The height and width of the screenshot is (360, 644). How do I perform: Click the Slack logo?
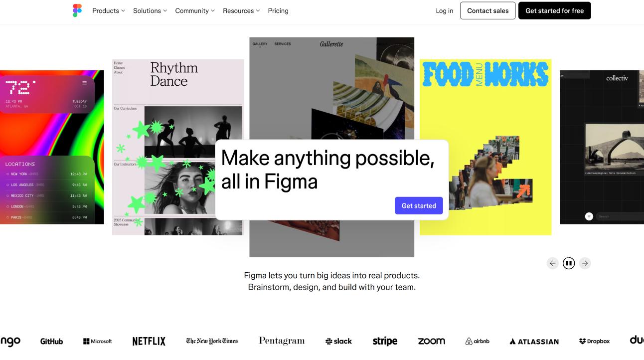[338, 342]
